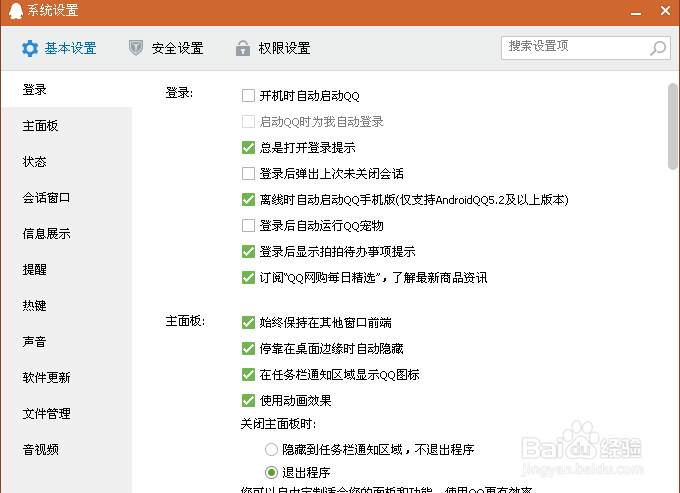This screenshot has height=493, width=680.
Task: Click the vertical scrollbar thumb
Action: 673,127
